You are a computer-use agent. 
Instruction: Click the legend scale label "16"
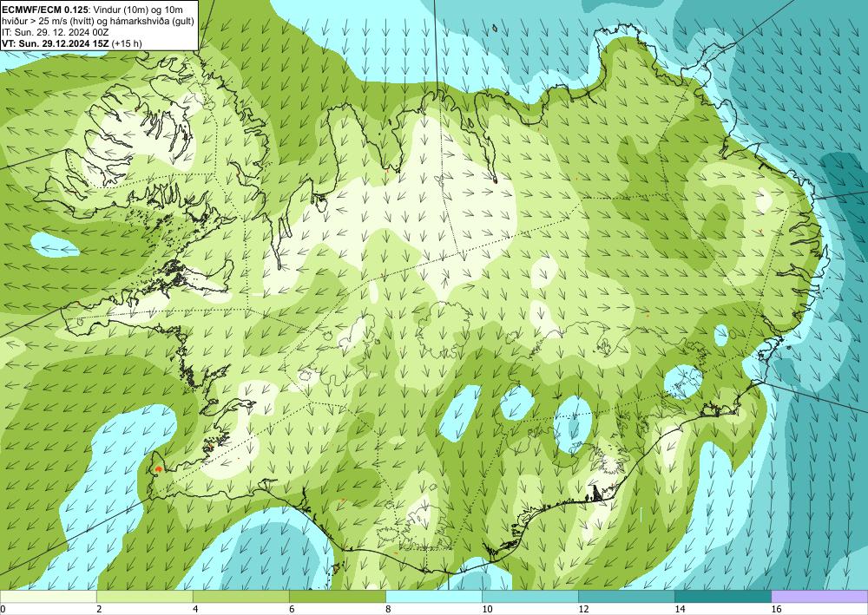pos(776,609)
